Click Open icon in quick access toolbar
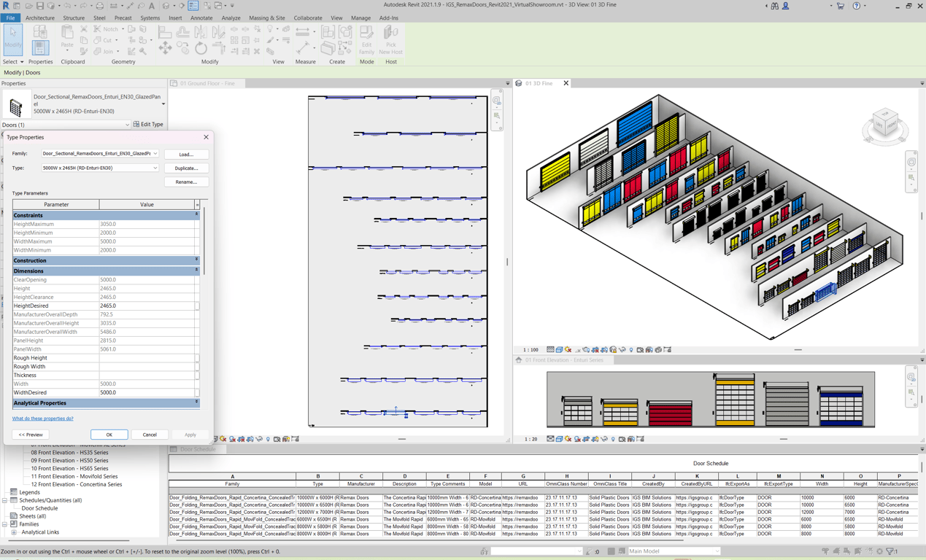 [28, 6]
